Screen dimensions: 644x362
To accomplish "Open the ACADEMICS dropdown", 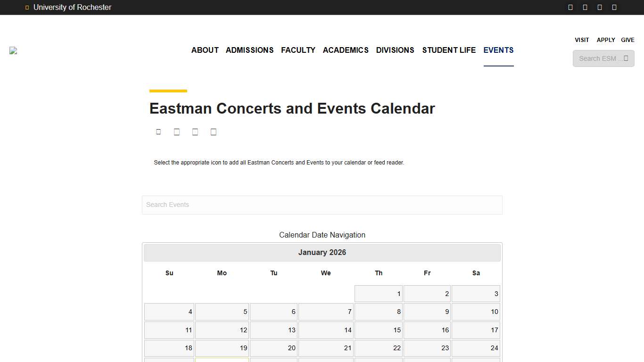I will (346, 50).
